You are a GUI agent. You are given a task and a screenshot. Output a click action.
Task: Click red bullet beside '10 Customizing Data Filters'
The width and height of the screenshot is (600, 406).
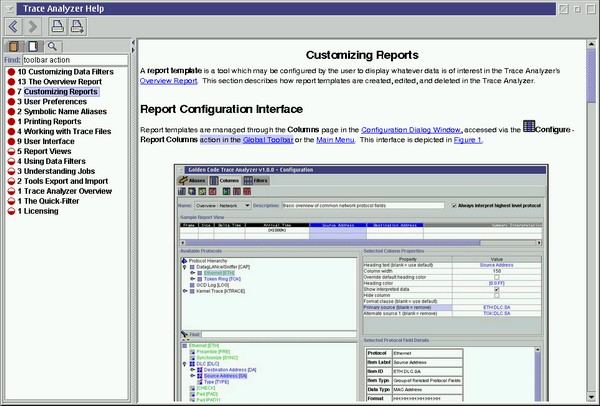(11, 72)
